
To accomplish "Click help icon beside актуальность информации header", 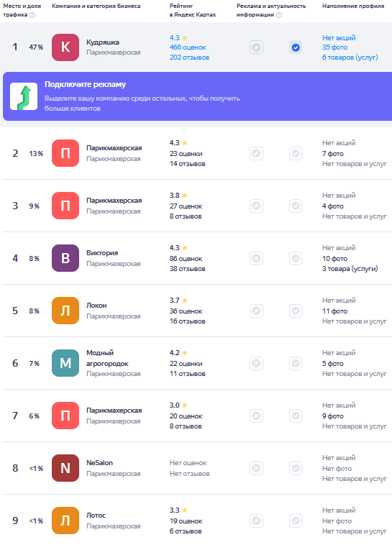I will 279,14.
